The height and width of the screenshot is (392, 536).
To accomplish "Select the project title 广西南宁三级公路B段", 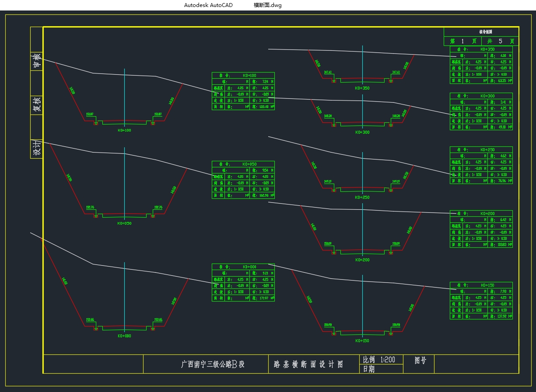I will pyautogui.click(x=213, y=364).
